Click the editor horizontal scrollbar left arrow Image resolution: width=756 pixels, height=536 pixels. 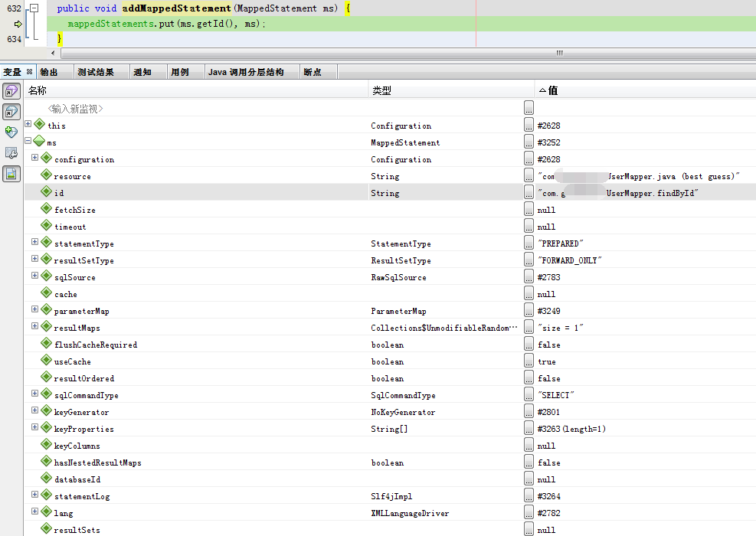53,53
